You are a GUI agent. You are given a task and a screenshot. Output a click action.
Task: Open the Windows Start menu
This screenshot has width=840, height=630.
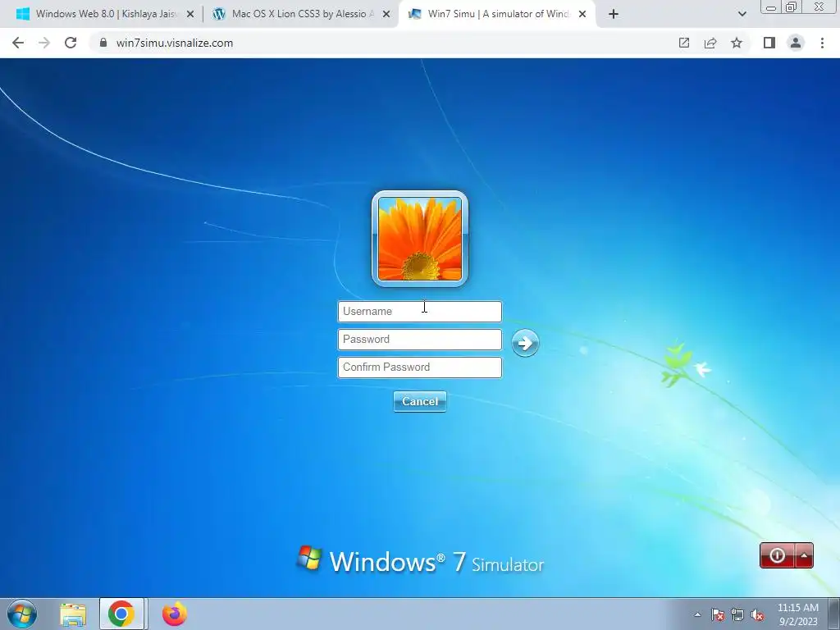click(x=22, y=614)
